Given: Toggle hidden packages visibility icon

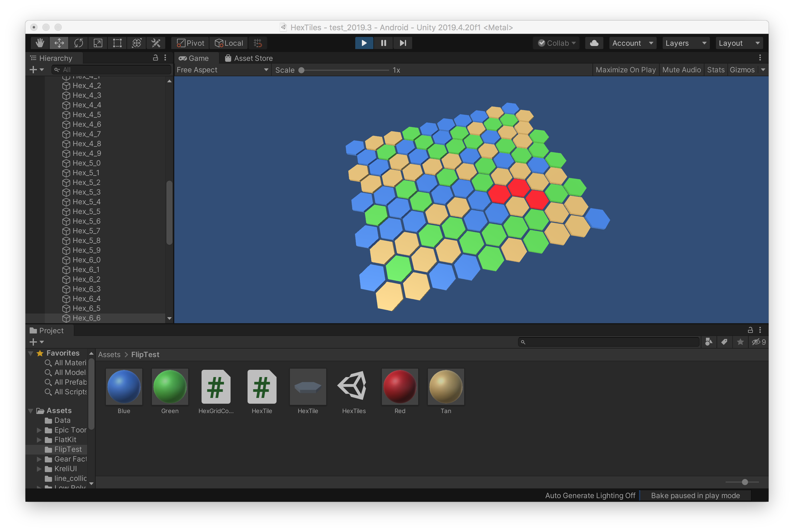Looking at the screenshot, I should pos(758,342).
